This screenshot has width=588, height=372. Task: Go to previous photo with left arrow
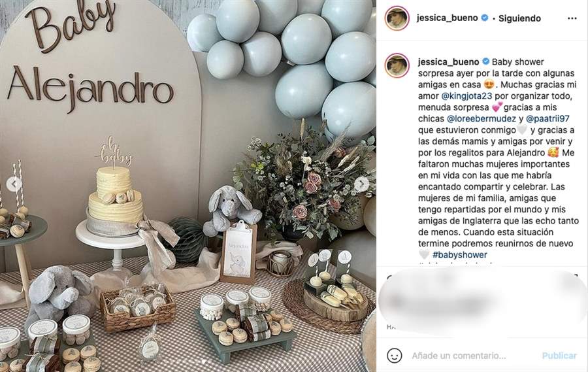pyautogui.click(x=14, y=184)
